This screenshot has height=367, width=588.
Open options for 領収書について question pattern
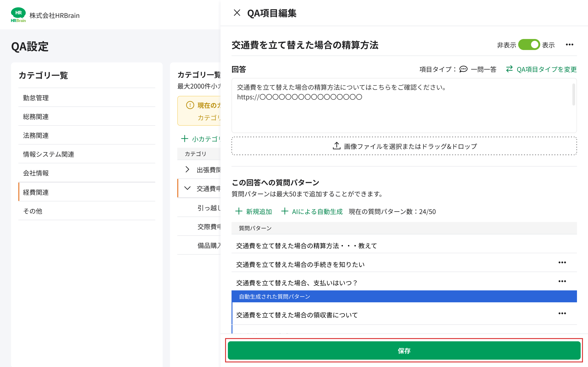click(x=562, y=313)
